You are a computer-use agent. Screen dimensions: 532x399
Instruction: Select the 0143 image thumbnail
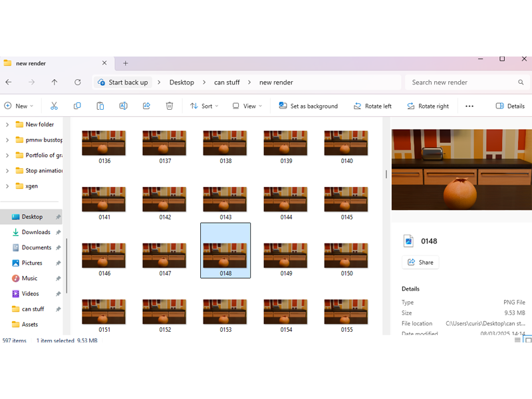click(x=225, y=199)
